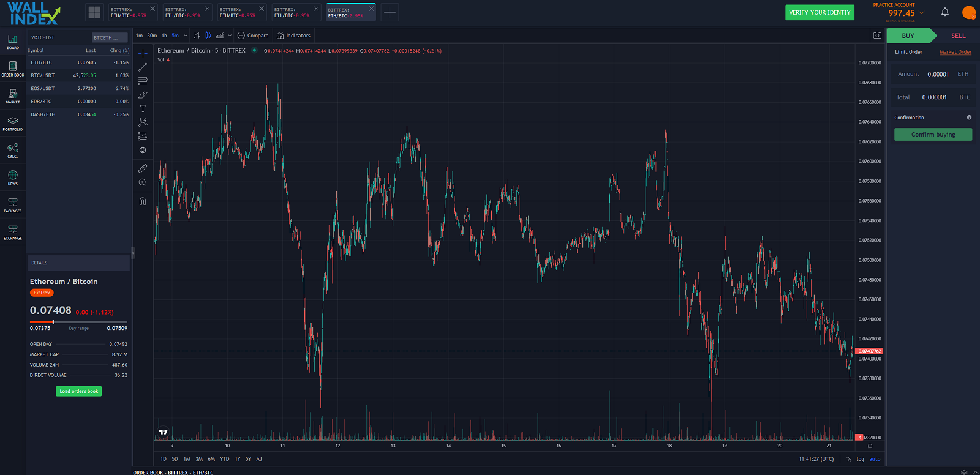The height and width of the screenshot is (475, 980).
Task: Select the crosshair cursor tool
Action: click(x=143, y=53)
